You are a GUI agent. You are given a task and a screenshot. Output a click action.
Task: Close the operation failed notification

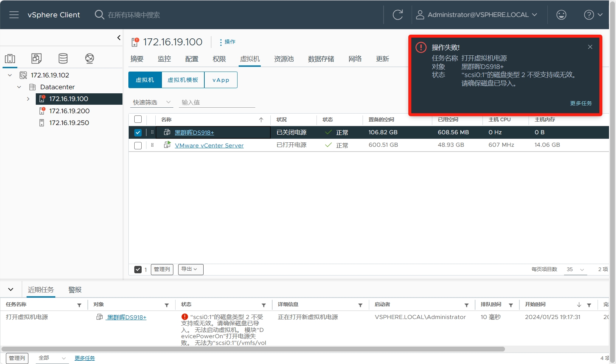point(590,47)
